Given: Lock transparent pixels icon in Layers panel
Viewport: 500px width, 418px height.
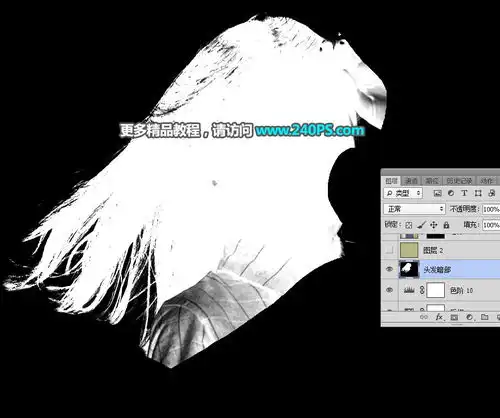Looking at the screenshot, I should click(x=409, y=225).
